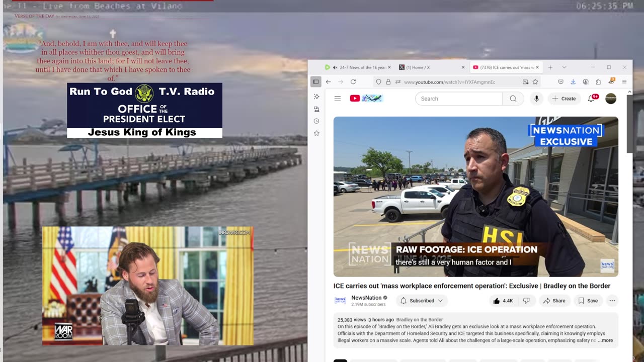Click the YouTube search magnifier button
This screenshot has width=644, height=362.
[513, 99]
